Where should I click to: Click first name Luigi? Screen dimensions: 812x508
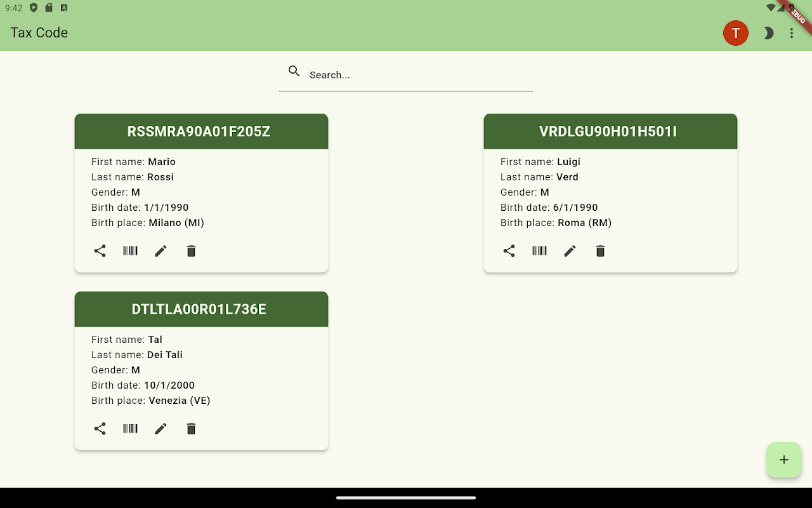569,162
